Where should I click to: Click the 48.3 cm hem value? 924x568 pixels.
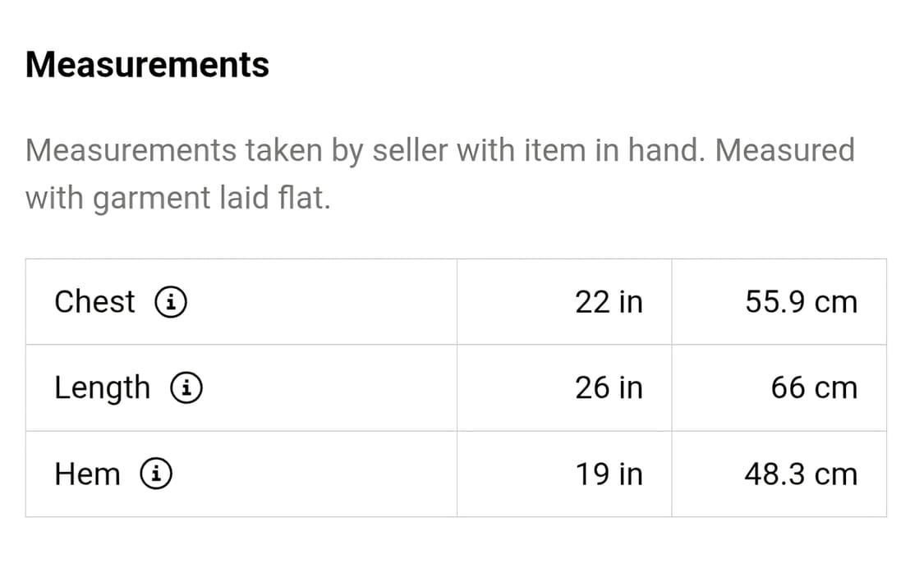click(801, 474)
